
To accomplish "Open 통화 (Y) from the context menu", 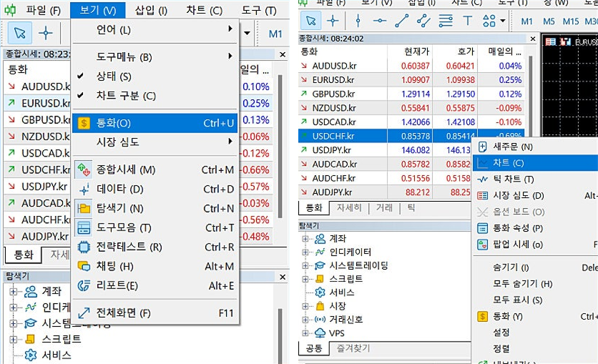I will (535, 316).
